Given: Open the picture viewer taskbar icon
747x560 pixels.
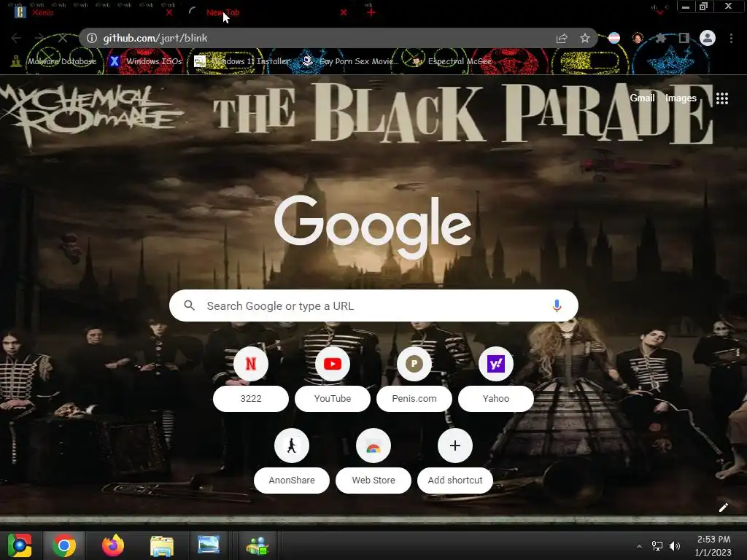Looking at the screenshot, I should (x=209, y=545).
